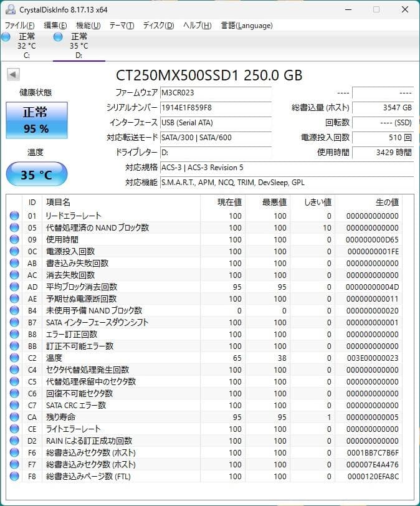Click the status orb for C4 row
Screen dimensions: 420x506
(14, 370)
